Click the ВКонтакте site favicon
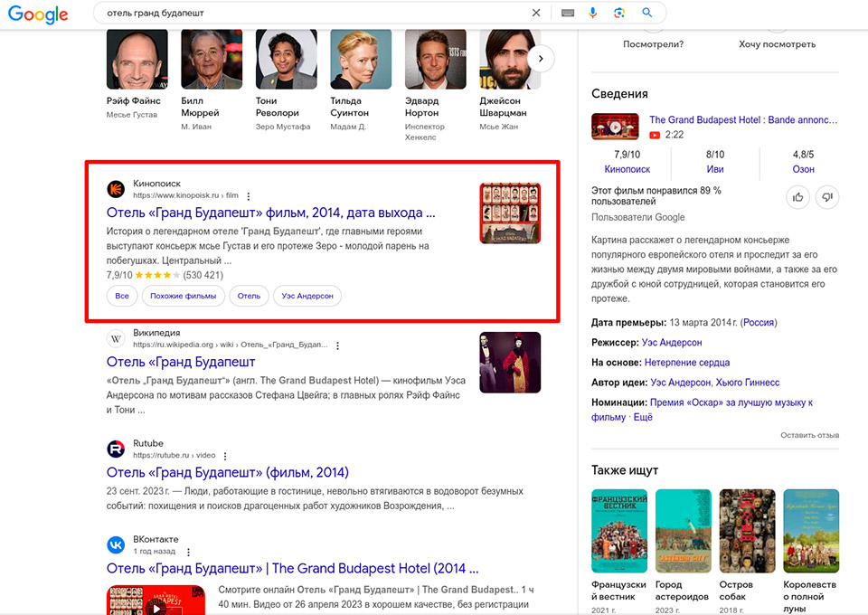The image size is (868, 615). [x=116, y=544]
